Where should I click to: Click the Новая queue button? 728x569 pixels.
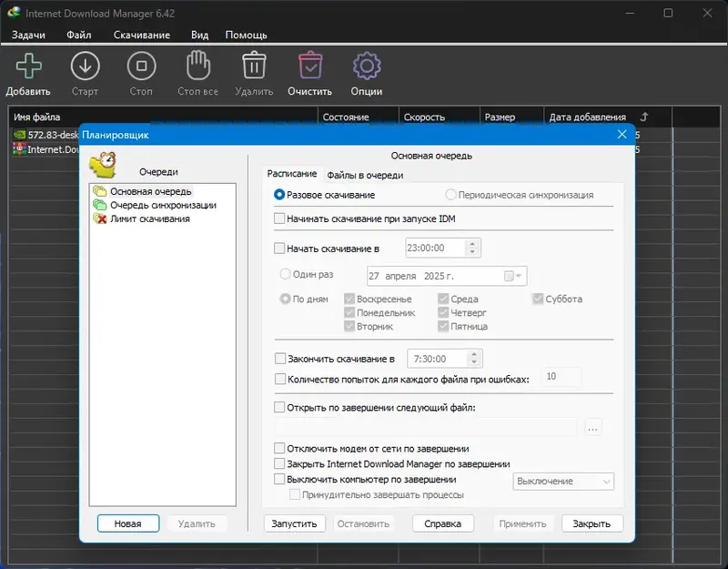click(126, 523)
